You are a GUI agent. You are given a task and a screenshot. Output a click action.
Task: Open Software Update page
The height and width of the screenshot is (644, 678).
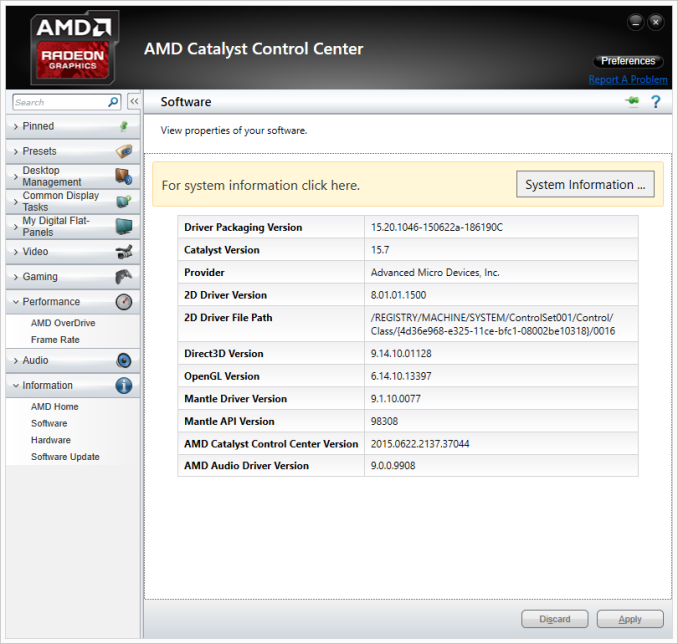[x=65, y=457]
